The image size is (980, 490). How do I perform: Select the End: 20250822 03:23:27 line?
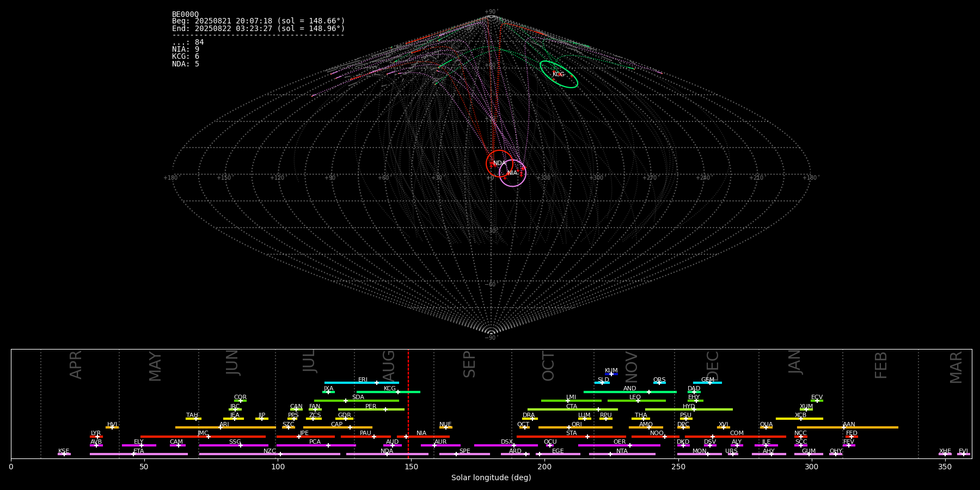pyautogui.click(x=259, y=28)
